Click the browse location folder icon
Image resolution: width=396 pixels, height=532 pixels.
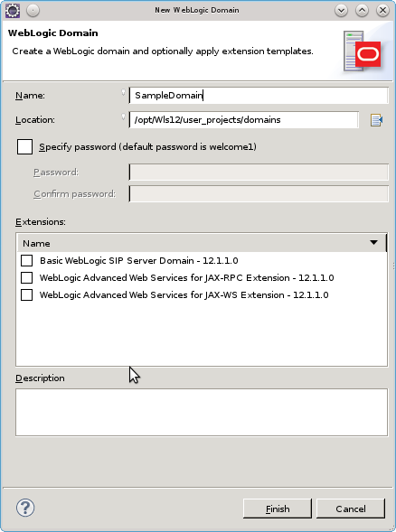[376, 120]
